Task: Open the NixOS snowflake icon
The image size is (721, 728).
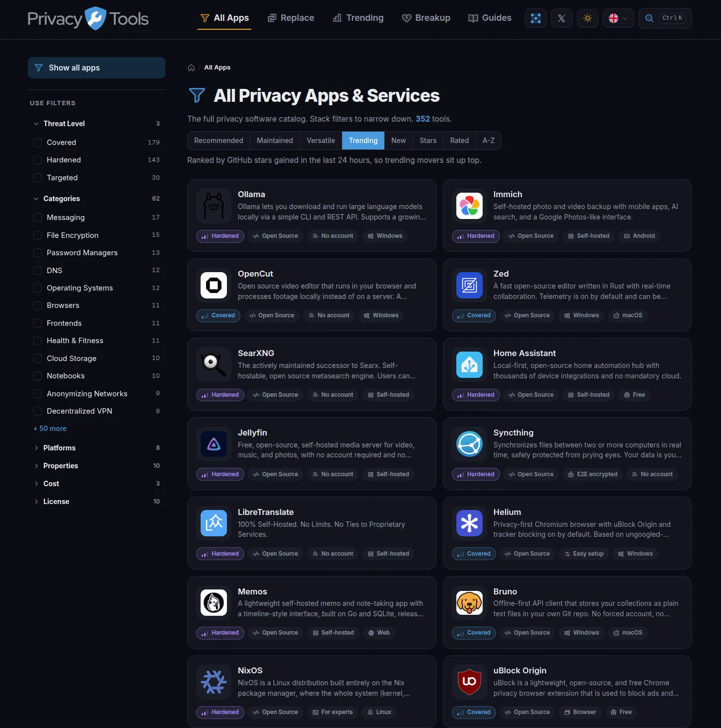Action: [x=214, y=682]
